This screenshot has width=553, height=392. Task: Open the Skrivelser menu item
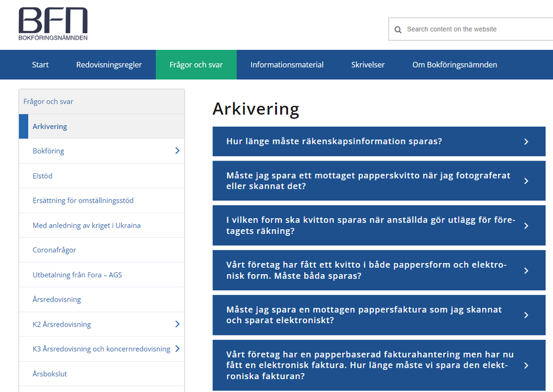click(368, 64)
